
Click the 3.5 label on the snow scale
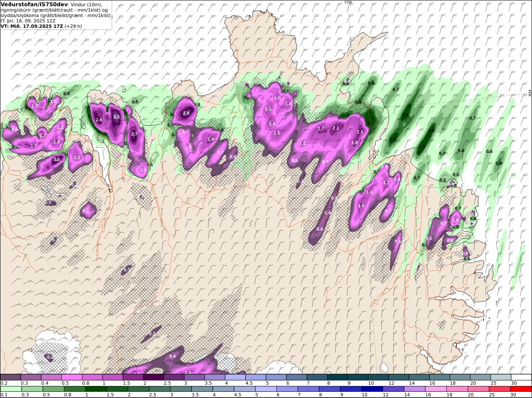pos(208,383)
